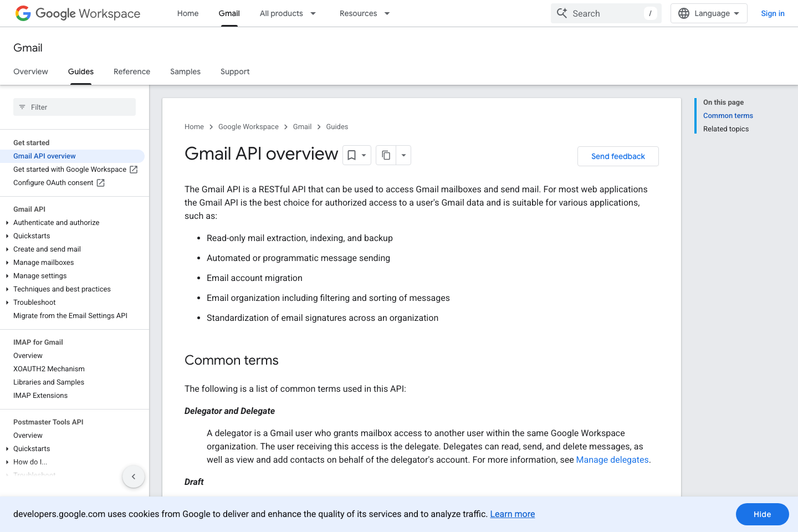Click the Google logo icon
This screenshot has height=532, width=798.
click(x=23, y=13)
